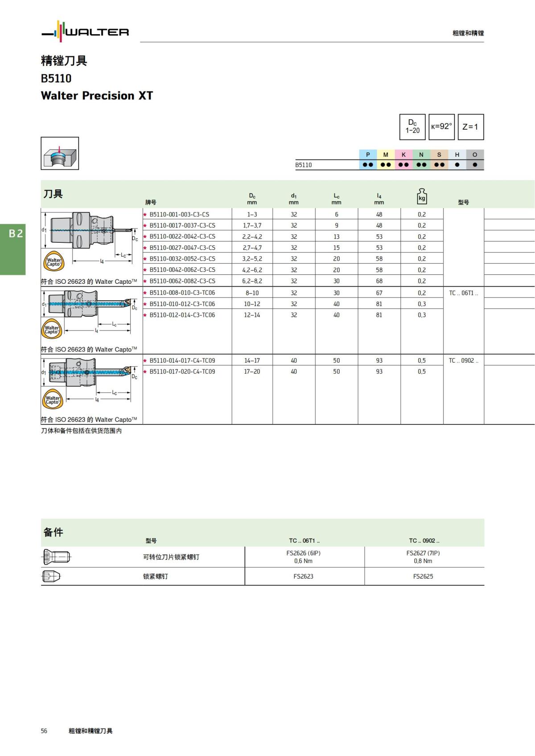Click the TC .. 0902 .. insert type cell in tool table

point(464,360)
